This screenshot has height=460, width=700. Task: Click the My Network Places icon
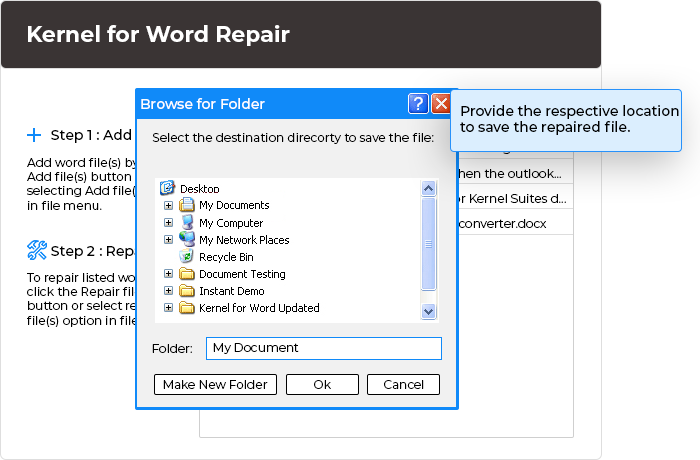(187, 239)
